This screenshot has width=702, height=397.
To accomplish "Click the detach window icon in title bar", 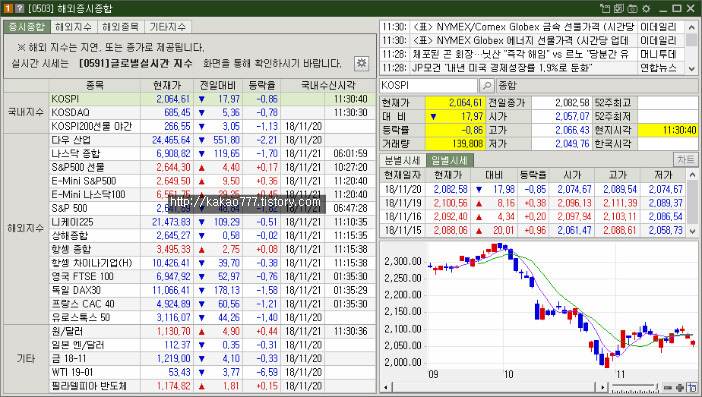I will [x=605, y=9].
